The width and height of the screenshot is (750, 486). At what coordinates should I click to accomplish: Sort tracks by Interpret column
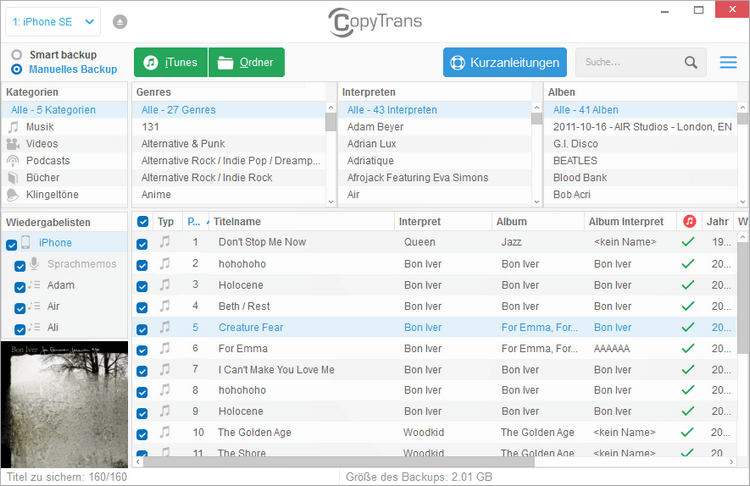(x=443, y=221)
